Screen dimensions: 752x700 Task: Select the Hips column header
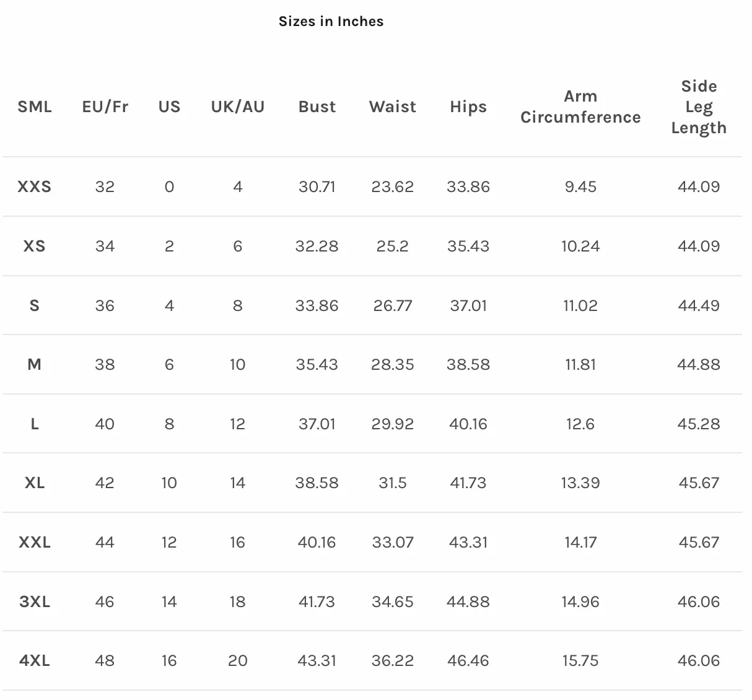pyautogui.click(x=468, y=107)
